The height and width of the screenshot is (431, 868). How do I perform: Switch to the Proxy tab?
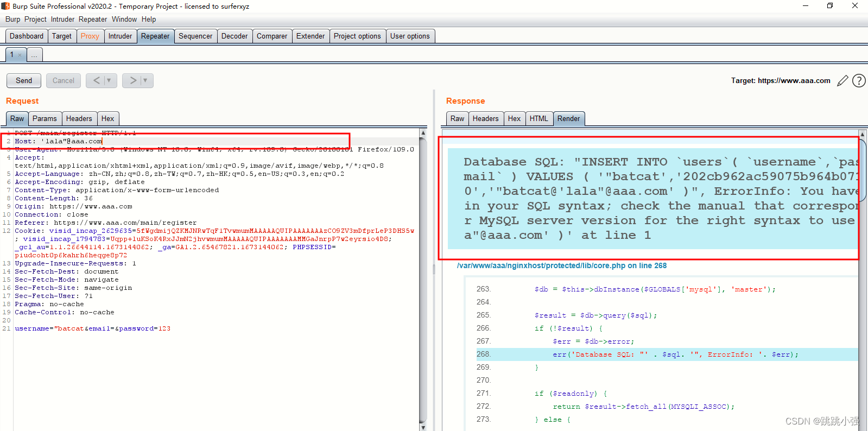(90, 36)
